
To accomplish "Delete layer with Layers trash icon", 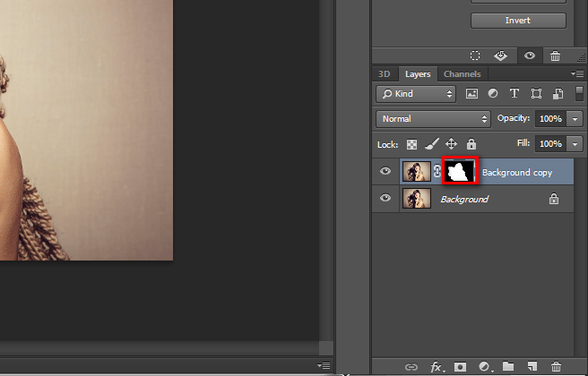I will coord(556,366).
